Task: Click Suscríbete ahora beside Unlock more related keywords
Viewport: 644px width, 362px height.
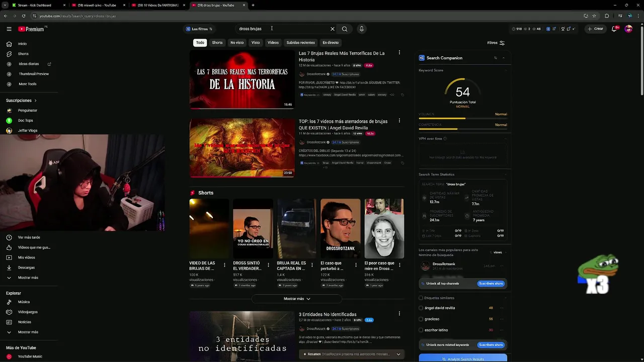Action: [491, 345]
